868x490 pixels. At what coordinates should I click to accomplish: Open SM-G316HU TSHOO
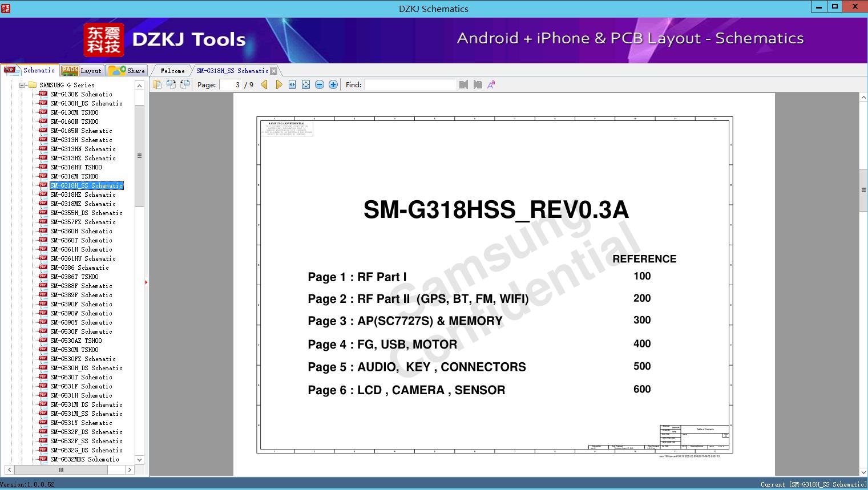pos(76,167)
